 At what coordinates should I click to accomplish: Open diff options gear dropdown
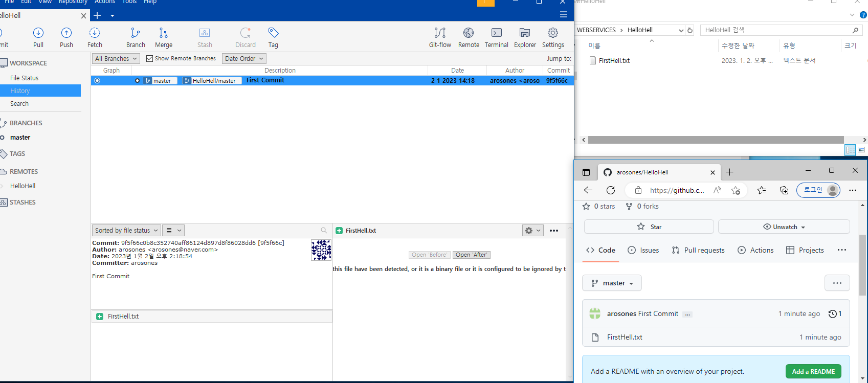click(x=532, y=231)
